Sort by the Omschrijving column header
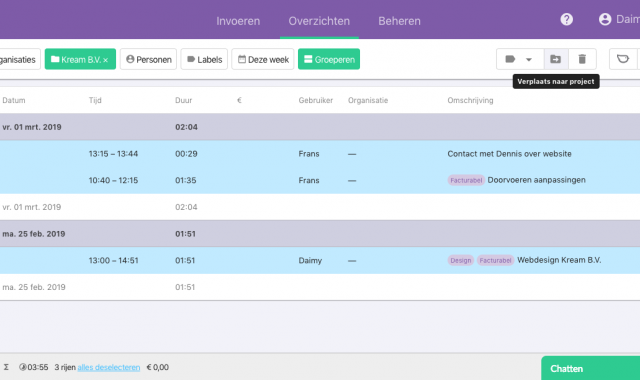The image size is (640, 380). pyautogui.click(x=470, y=100)
